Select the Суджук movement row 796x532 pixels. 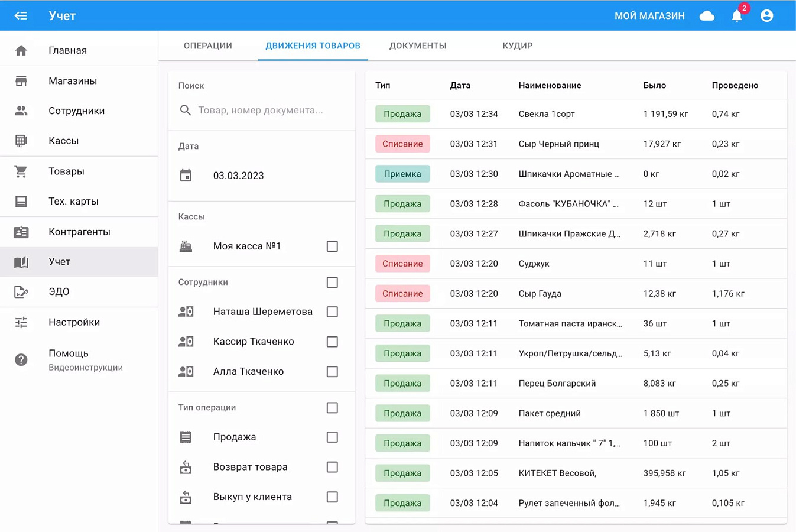576,264
